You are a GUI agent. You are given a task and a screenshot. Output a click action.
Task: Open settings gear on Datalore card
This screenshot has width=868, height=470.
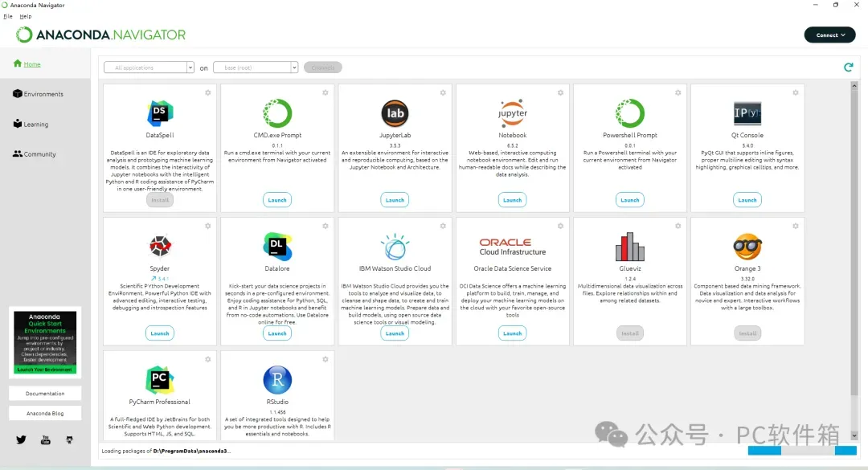click(325, 226)
